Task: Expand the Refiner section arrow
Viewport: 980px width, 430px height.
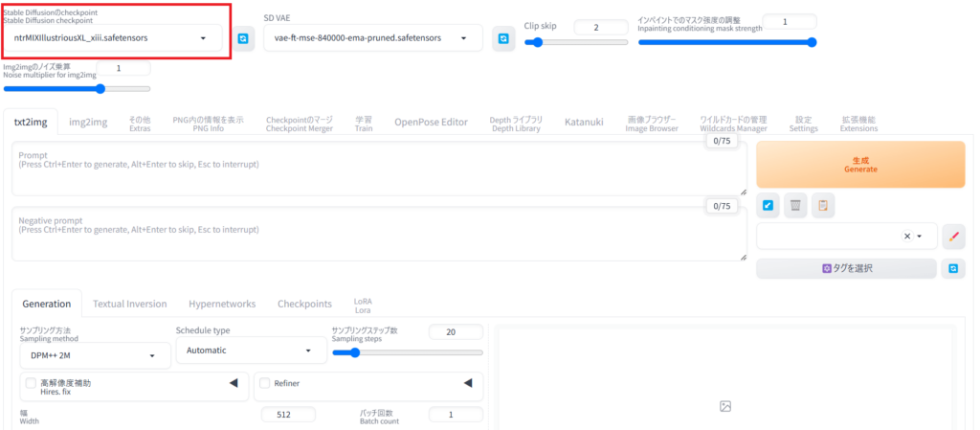Action: tap(468, 383)
